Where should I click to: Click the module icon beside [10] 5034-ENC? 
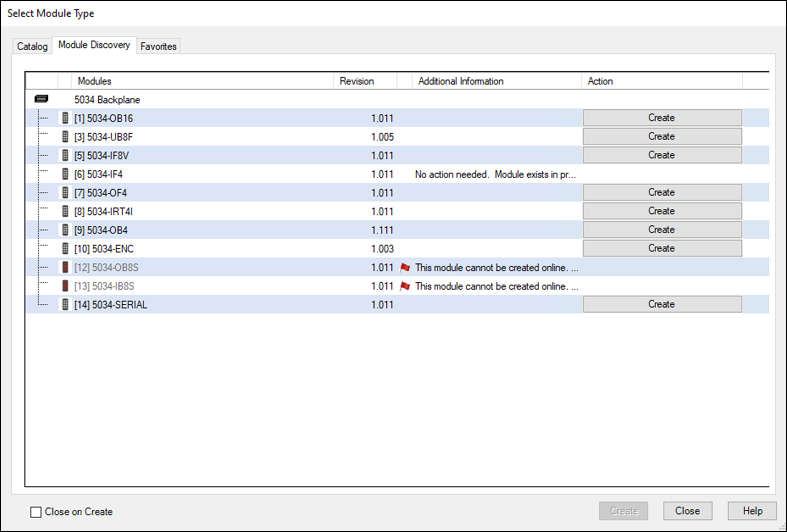pyautogui.click(x=65, y=249)
